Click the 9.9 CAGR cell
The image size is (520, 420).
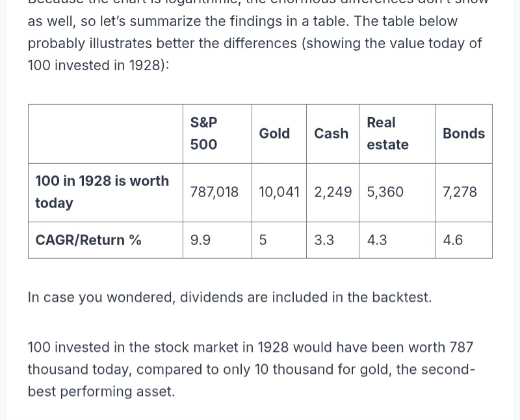pos(201,240)
